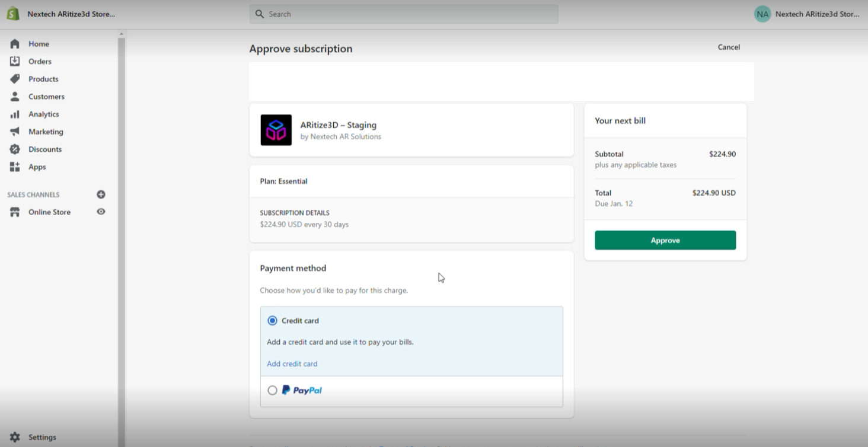Click the search magnifier icon
Screen dimensions: 868x447
[259, 14]
